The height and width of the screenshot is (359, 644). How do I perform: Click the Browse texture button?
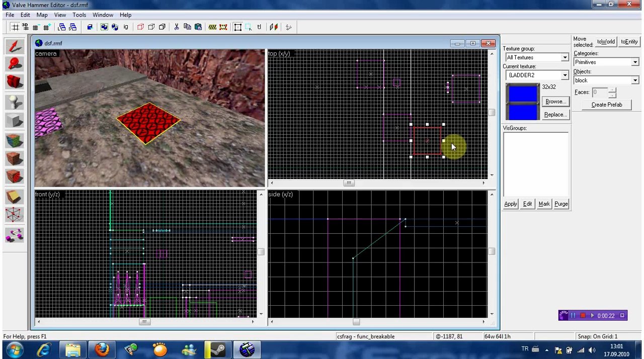[555, 102]
